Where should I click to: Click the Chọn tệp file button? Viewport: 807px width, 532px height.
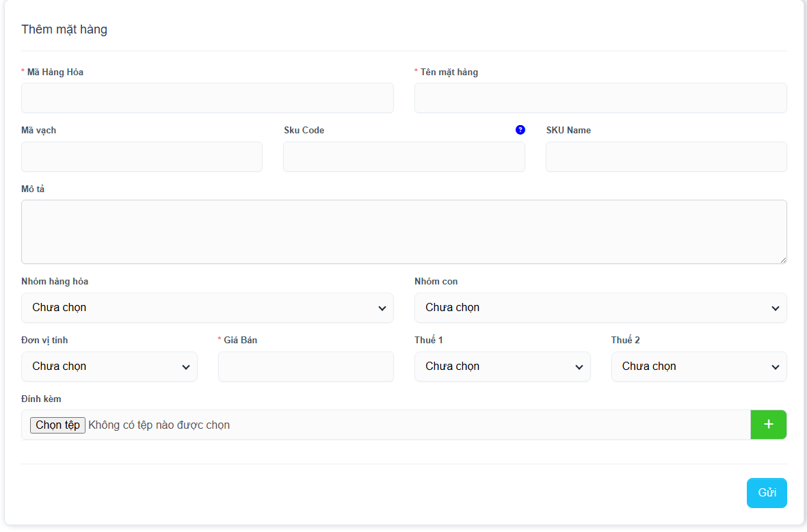(57, 425)
